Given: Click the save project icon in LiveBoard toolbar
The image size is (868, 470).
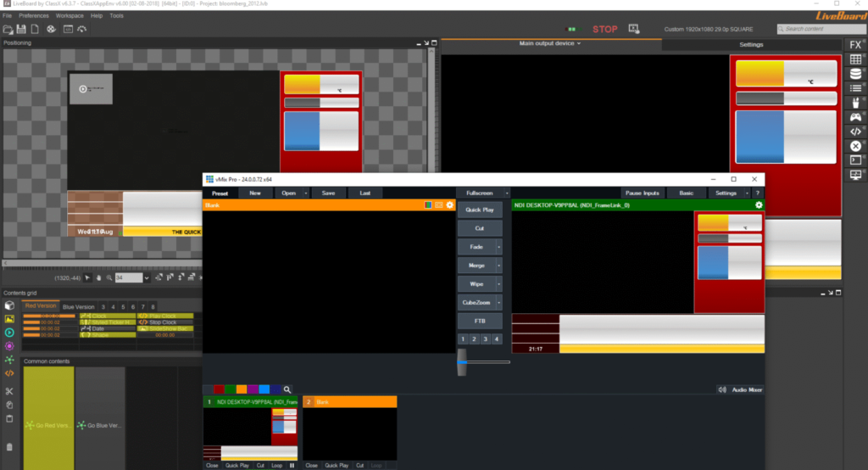Looking at the screenshot, I should [x=21, y=30].
